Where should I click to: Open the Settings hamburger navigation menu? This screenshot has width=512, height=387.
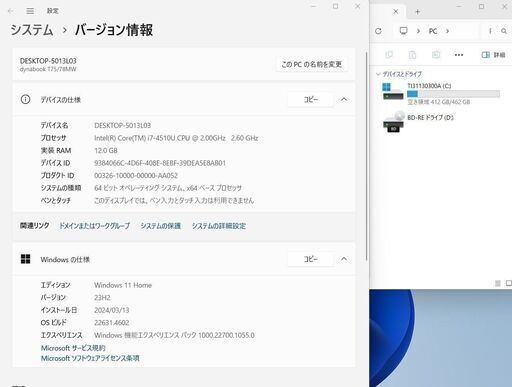point(30,11)
